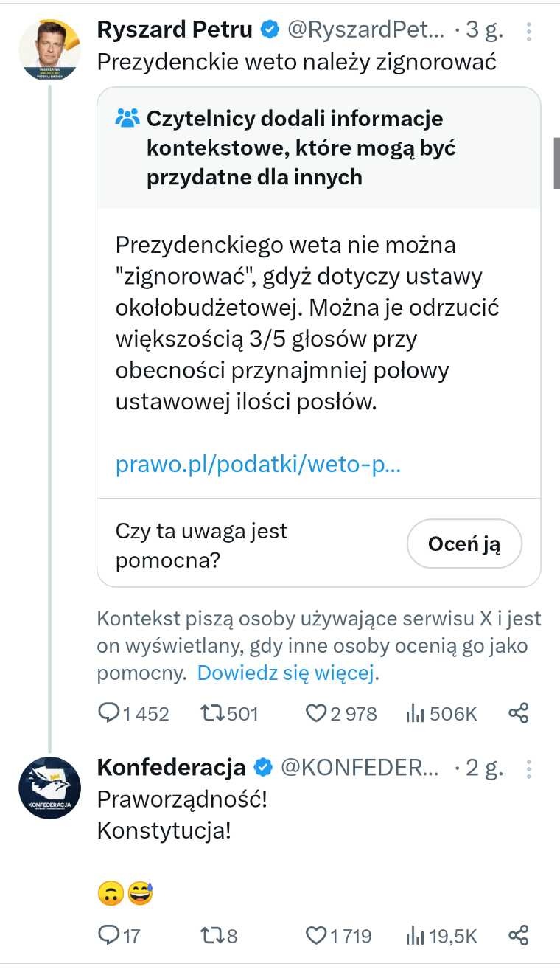Viewport: 560px width, 972px height.
Task: Open Ryszard Petru's profile avatar
Action: pyautogui.click(x=49, y=49)
